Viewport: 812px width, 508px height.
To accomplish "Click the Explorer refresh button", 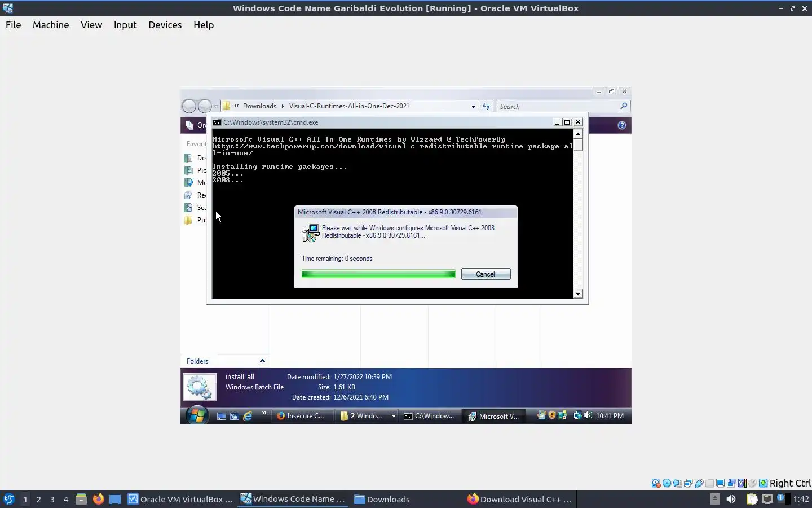I will pyautogui.click(x=486, y=106).
